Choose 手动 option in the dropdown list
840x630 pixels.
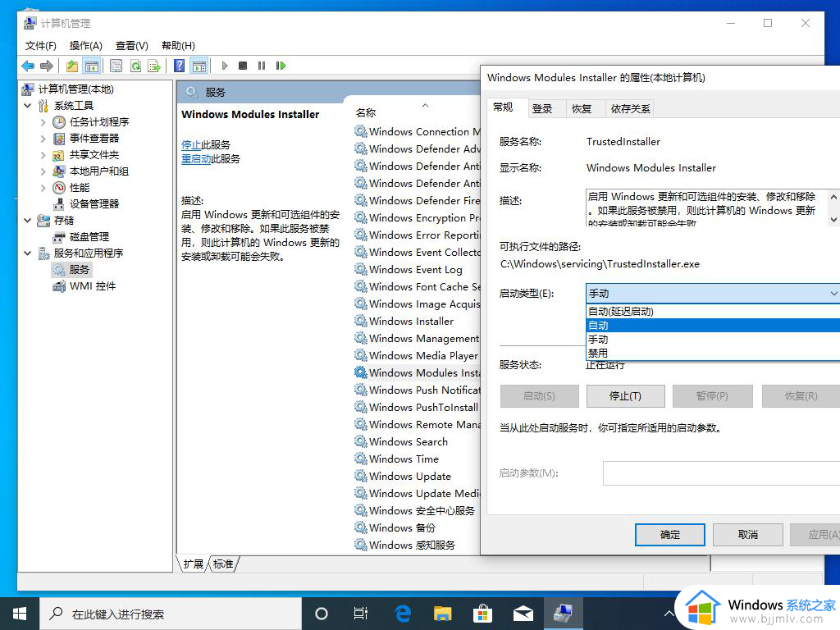pyautogui.click(x=713, y=339)
